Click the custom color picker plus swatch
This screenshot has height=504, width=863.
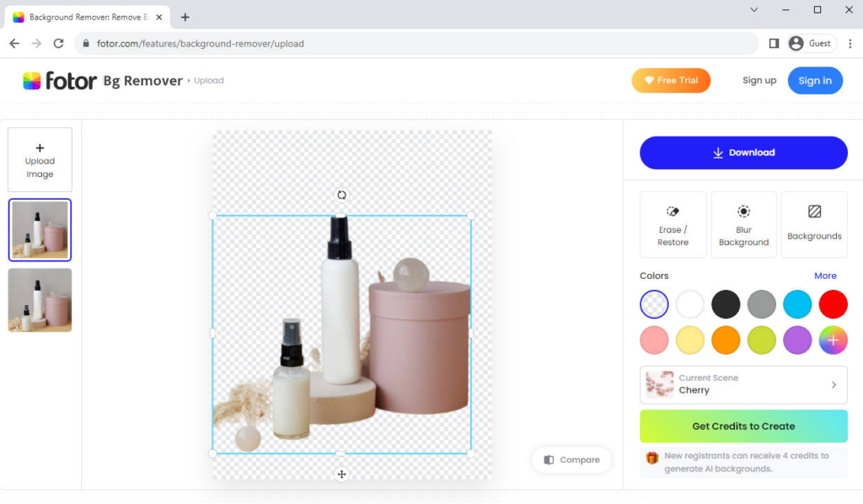pos(833,340)
